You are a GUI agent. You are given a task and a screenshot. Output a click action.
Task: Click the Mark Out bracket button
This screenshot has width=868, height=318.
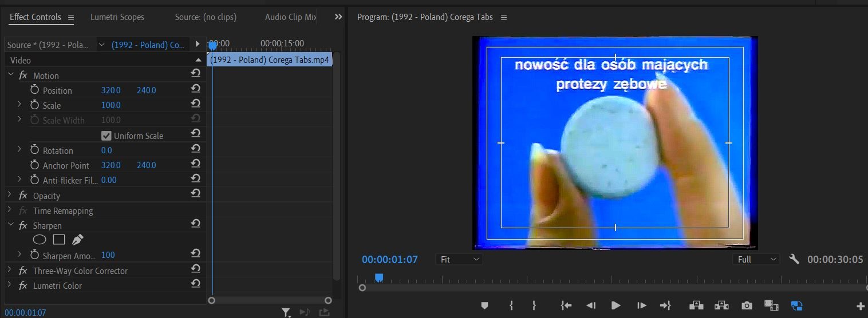(x=534, y=305)
